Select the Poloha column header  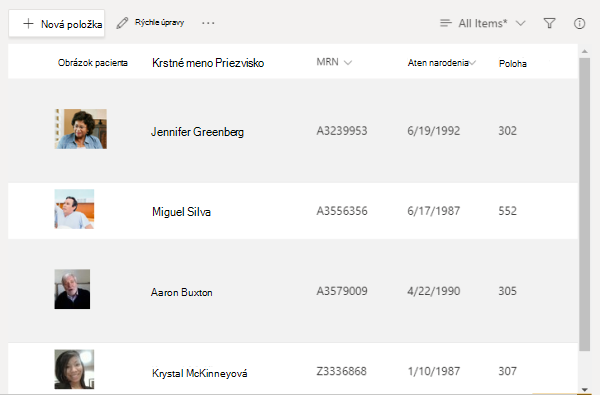[x=513, y=64]
